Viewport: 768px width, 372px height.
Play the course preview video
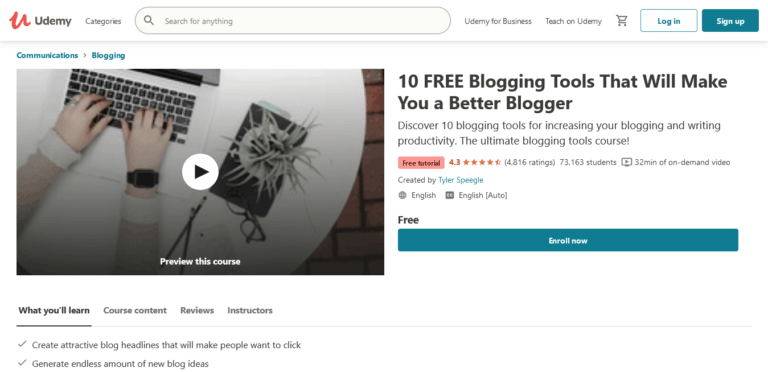click(200, 172)
